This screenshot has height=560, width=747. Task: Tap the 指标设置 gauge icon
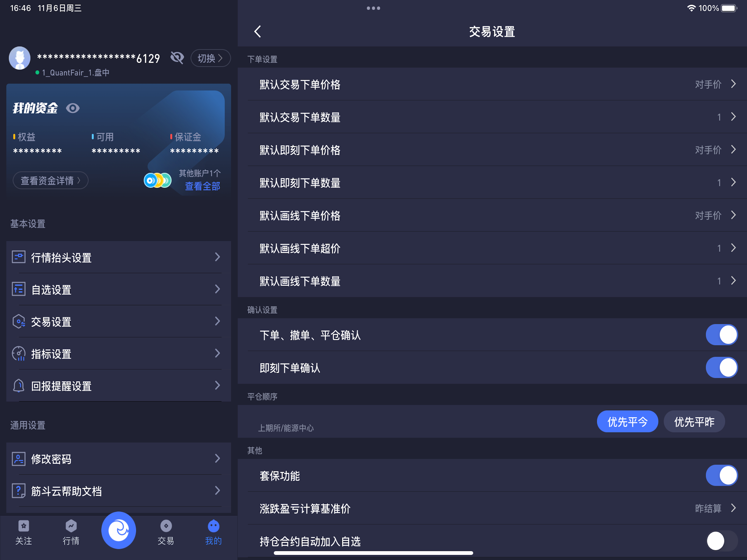[x=18, y=354]
